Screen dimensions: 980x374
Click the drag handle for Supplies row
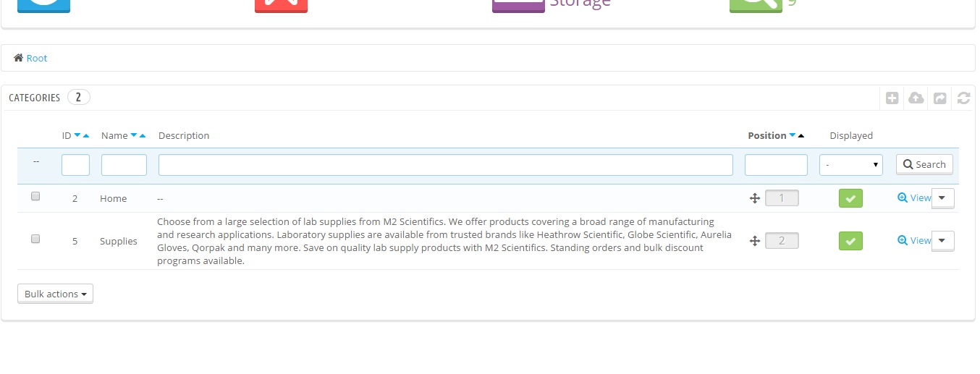tap(754, 241)
